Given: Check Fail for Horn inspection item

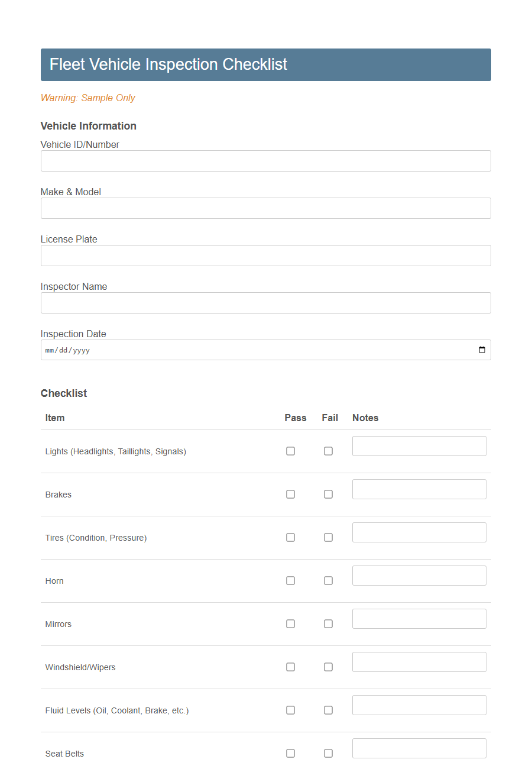Looking at the screenshot, I should coord(328,580).
